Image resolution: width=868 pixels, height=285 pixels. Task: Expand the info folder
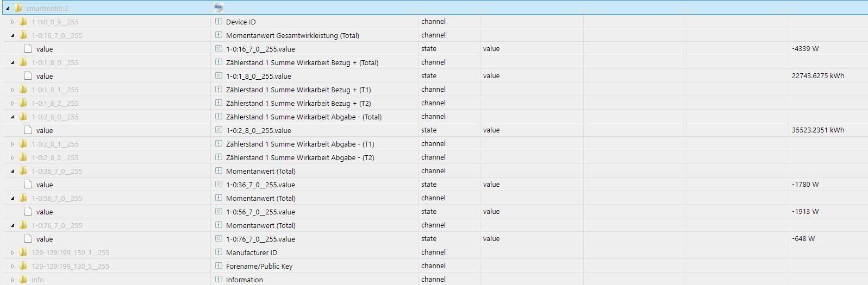coord(13,280)
